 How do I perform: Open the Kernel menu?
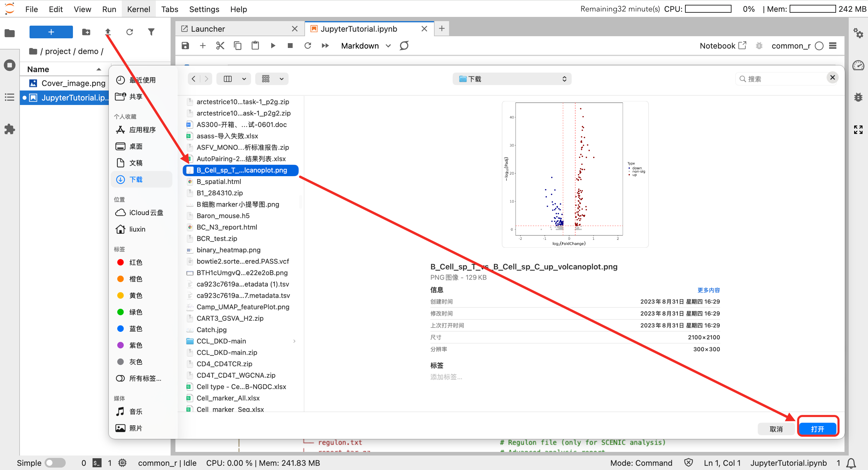tap(139, 9)
